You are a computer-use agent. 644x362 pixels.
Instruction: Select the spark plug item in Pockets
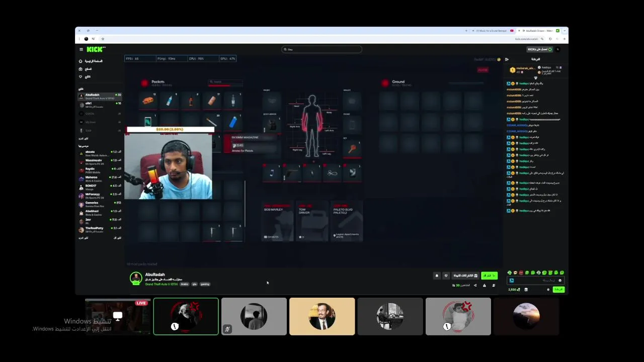(x=232, y=101)
